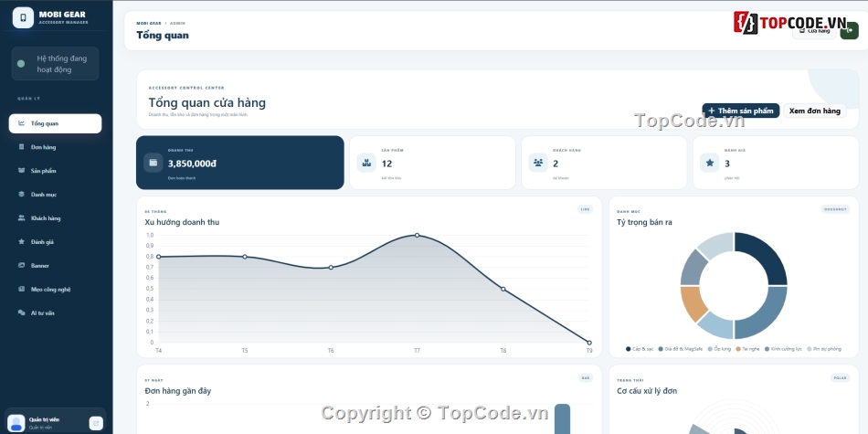The width and height of the screenshot is (868, 434).
Task: Click the Xu hướng doanh thu chart title
Action: (x=182, y=222)
